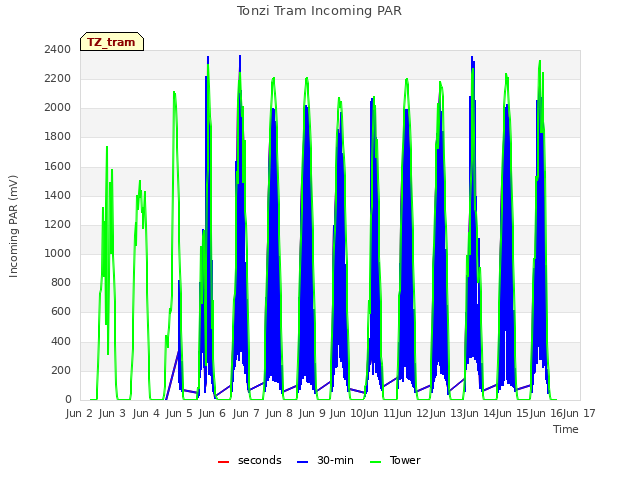Image resolution: width=640 pixels, height=480 pixels.
Task: Click the 1000 y-axis tick value
Action: (58, 253)
